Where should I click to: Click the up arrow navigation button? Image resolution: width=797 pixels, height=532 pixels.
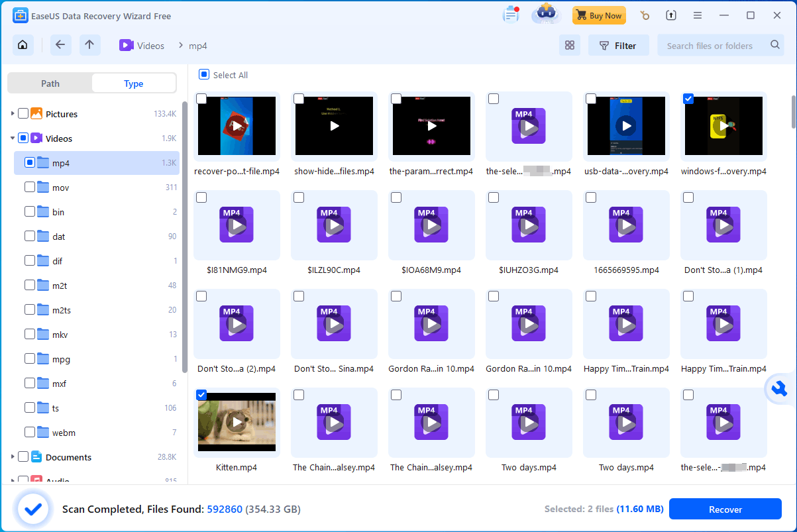coord(89,45)
